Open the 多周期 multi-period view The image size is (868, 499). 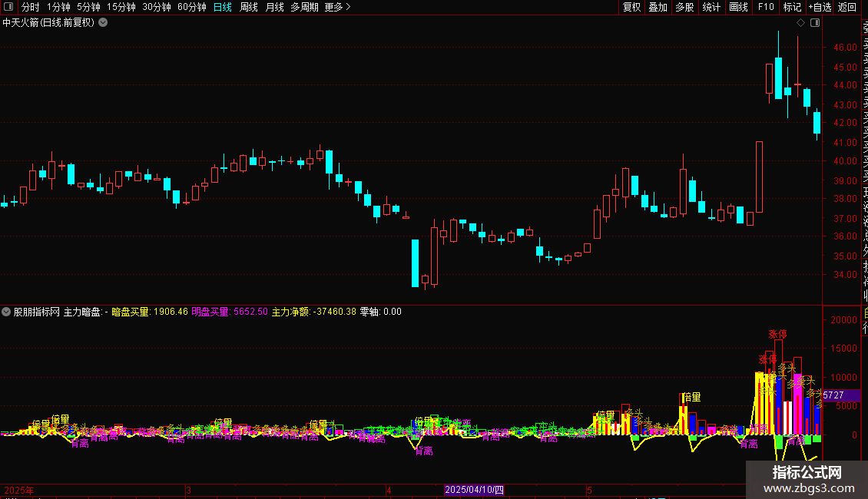pyautogui.click(x=304, y=7)
